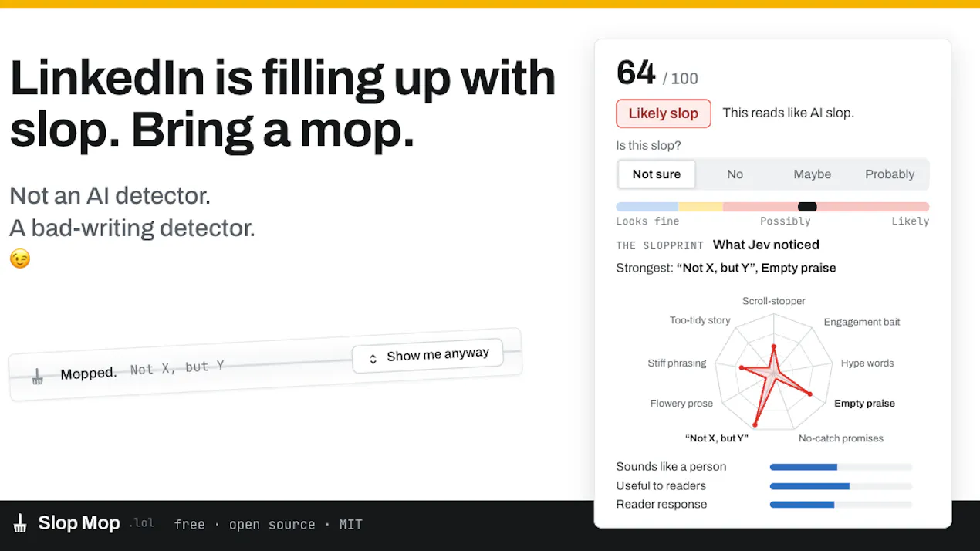
Task: Click the winking face emoji
Action: [20, 259]
